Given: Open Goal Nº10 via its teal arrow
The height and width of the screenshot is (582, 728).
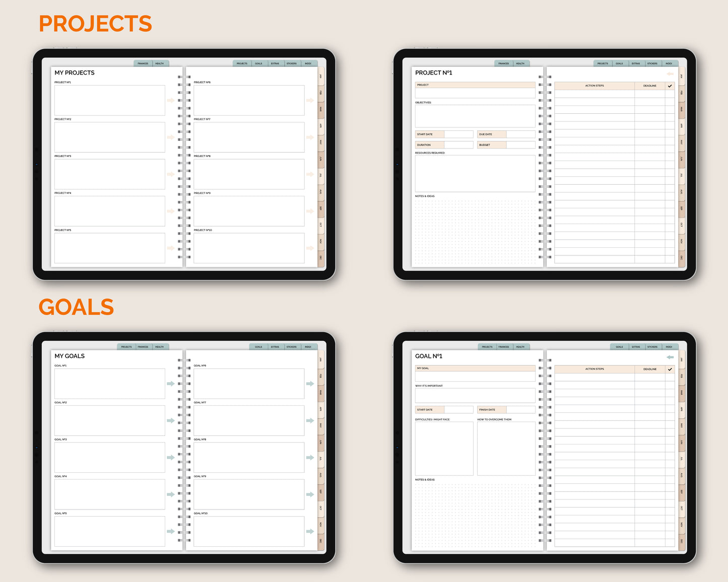Looking at the screenshot, I should [x=310, y=531].
